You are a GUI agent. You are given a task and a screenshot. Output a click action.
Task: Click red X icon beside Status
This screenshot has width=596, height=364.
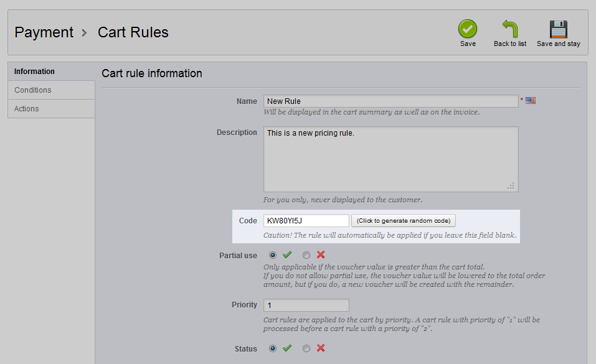coord(321,348)
